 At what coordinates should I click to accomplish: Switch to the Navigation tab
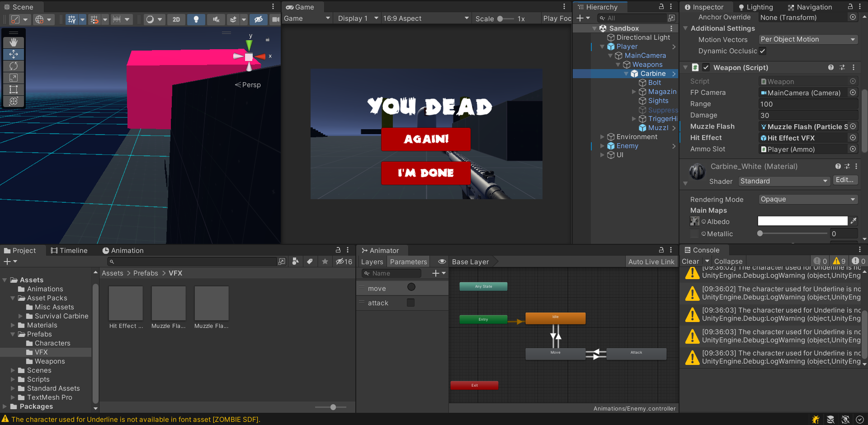click(x=810, y=7)
